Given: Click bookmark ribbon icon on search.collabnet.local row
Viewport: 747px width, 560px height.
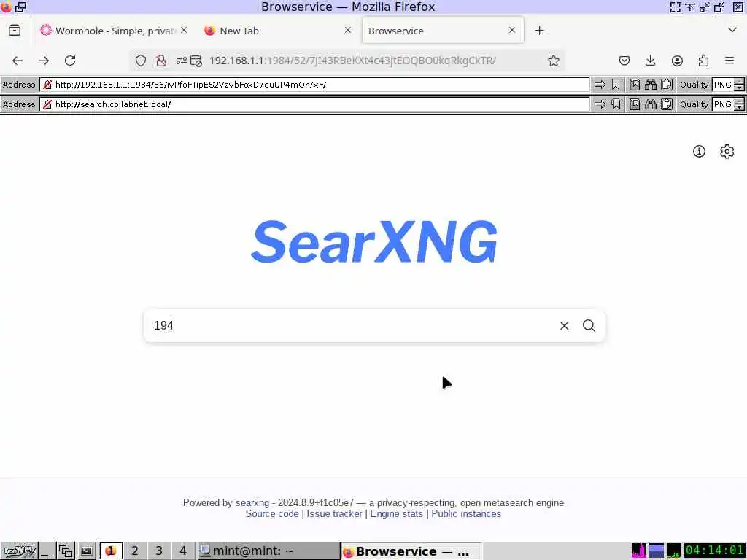Looking at the screenshot, I should [616, 104].
